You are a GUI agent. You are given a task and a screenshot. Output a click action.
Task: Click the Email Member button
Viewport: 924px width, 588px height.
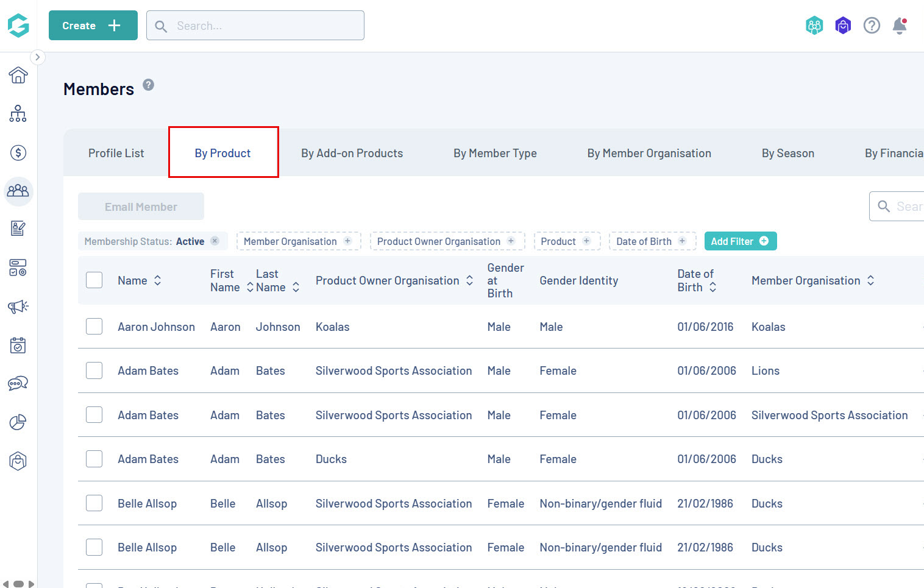[x=141, y=207]
